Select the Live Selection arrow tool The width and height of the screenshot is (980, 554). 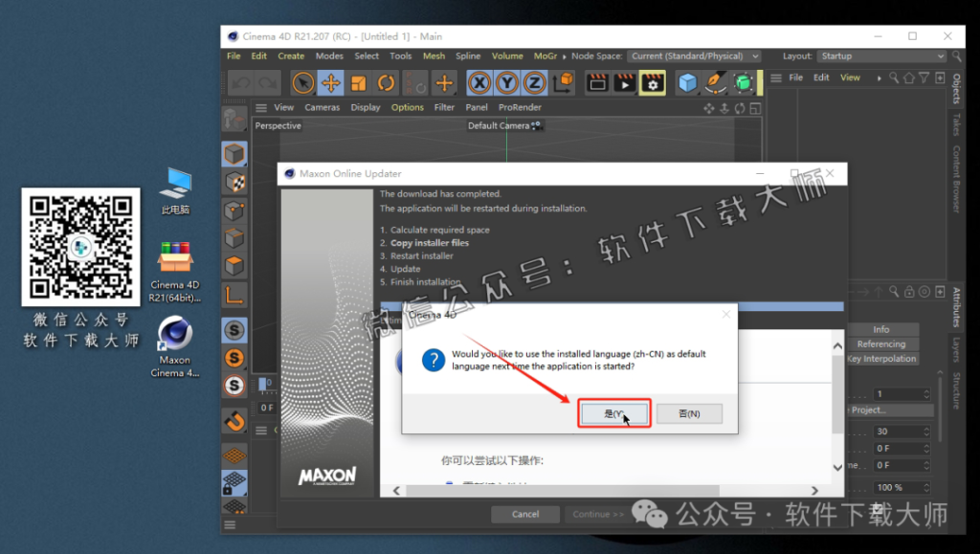point(303,83)
